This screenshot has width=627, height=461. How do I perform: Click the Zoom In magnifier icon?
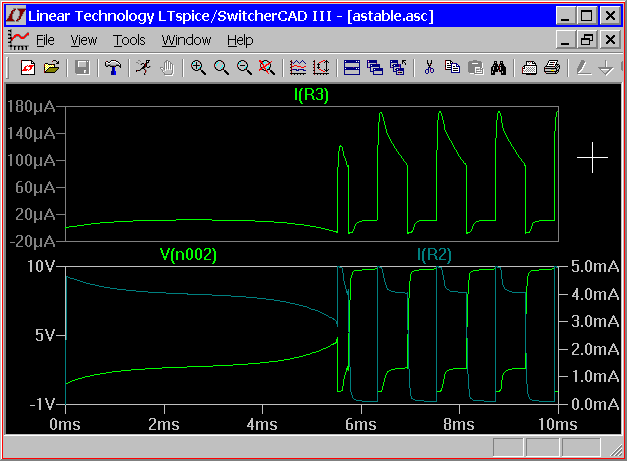click(x=199, y=68)
